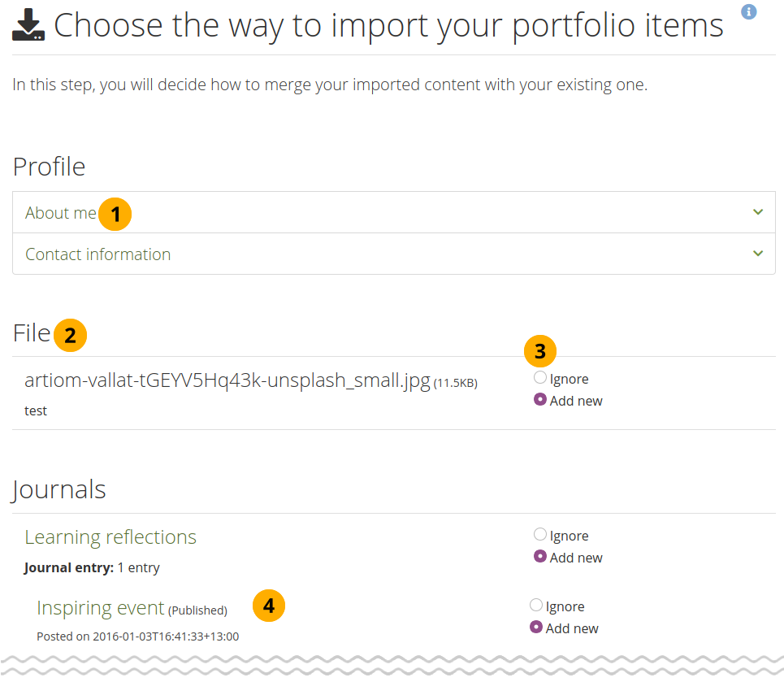This screenshot has width=784, height=682.
Task: Choose Add new for Learning reflections journal
Action: (540, 557)
